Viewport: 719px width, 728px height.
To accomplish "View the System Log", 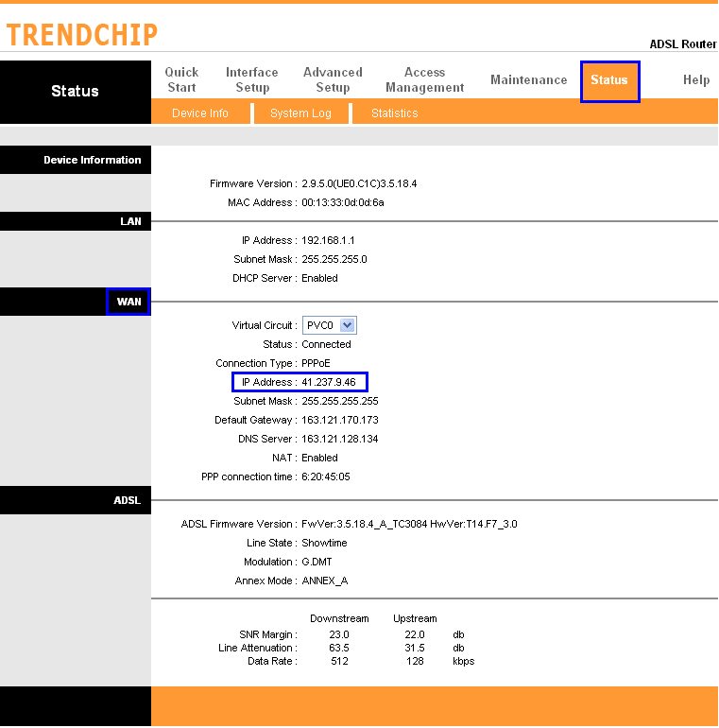I will pos(300,113).
